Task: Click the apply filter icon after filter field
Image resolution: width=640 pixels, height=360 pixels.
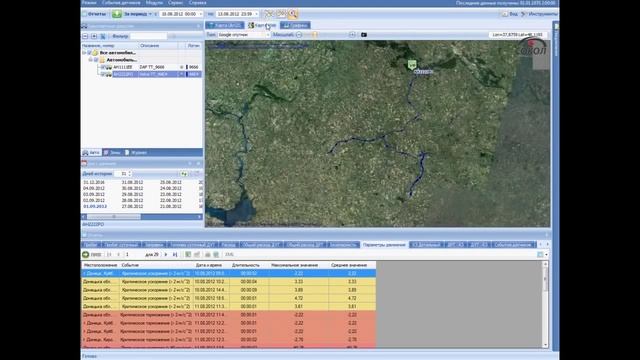Action: pos(172,36)
